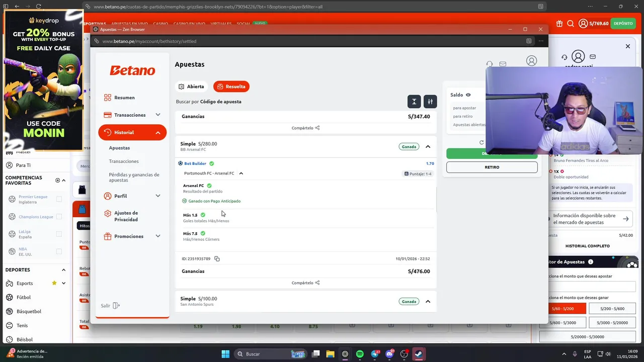Select the S/3000 - S/20000 amount range

612,323
